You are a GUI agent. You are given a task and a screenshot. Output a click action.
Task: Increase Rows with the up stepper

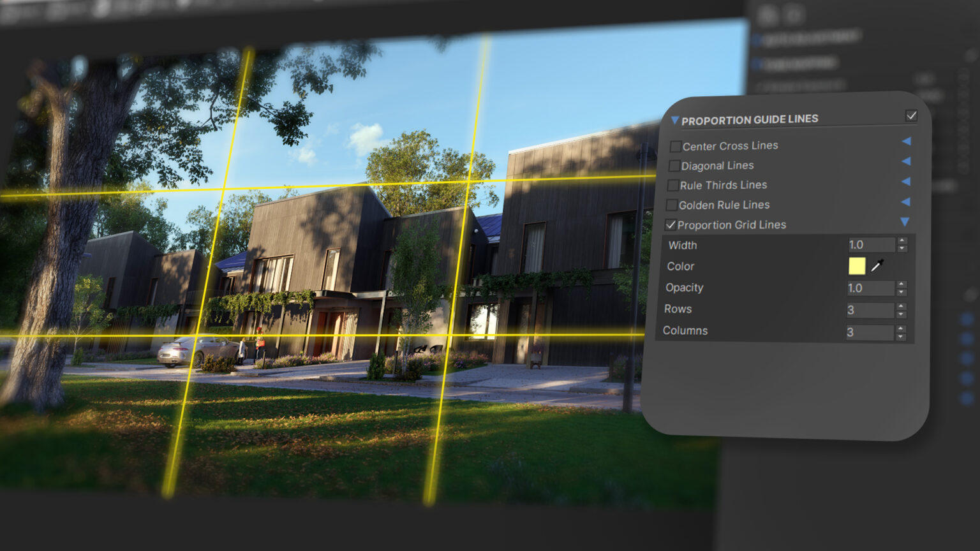901,306
